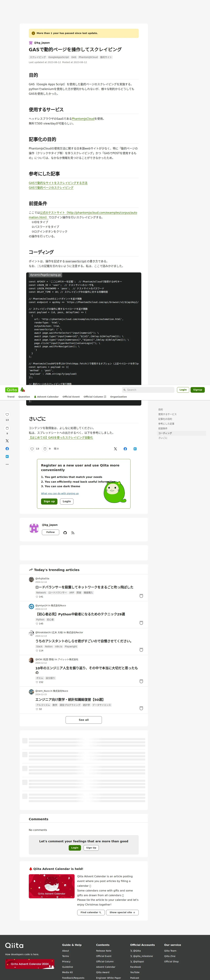Image resolution: width=210 pixels, height=980 pixels.
Task: Open the Official Column navigation tab
Action: click(x=95, y=397)
